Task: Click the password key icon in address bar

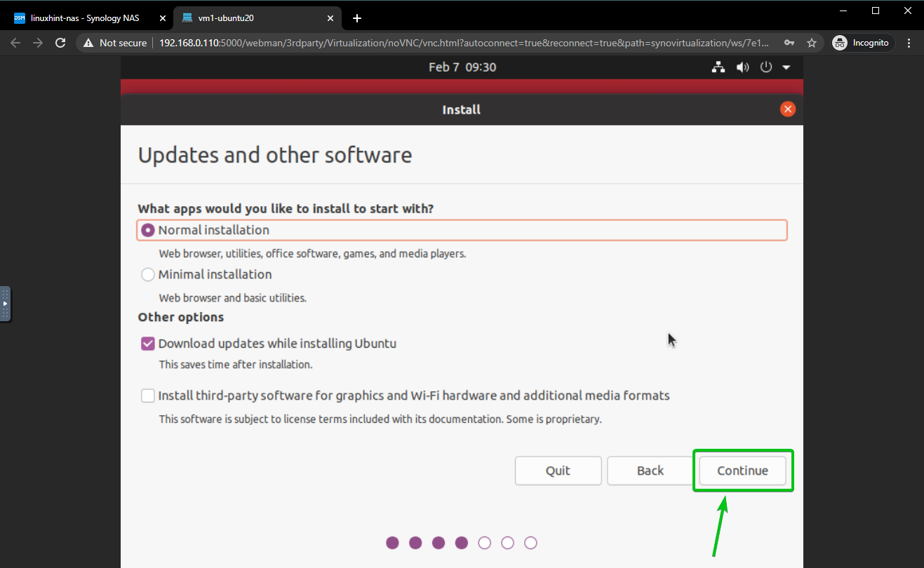Action: click(x=789, y=43)
